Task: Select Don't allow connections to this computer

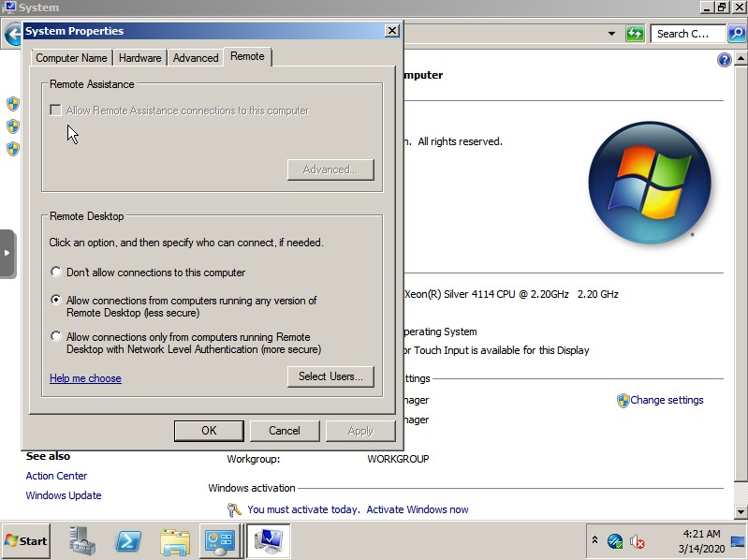Action: [x=56, y=272]
